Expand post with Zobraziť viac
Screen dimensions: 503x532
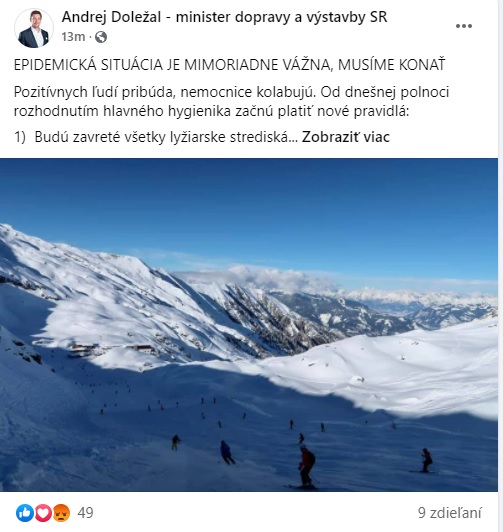346,137
